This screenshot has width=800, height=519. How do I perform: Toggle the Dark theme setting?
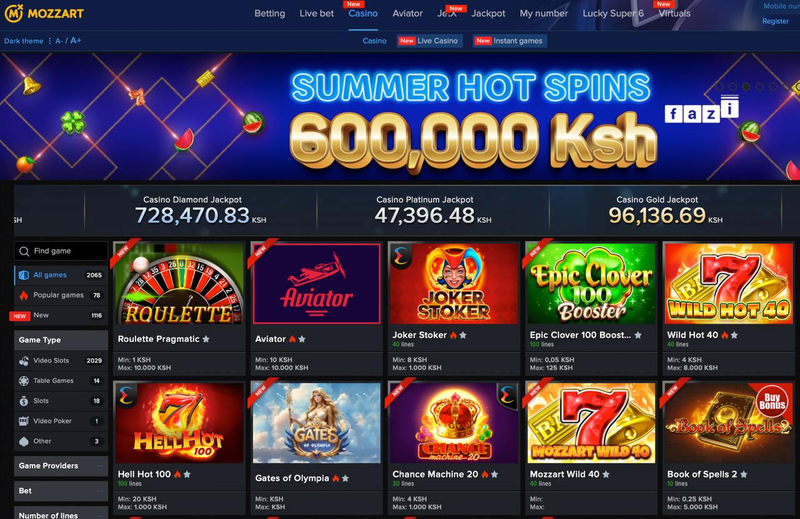point(23,41)
